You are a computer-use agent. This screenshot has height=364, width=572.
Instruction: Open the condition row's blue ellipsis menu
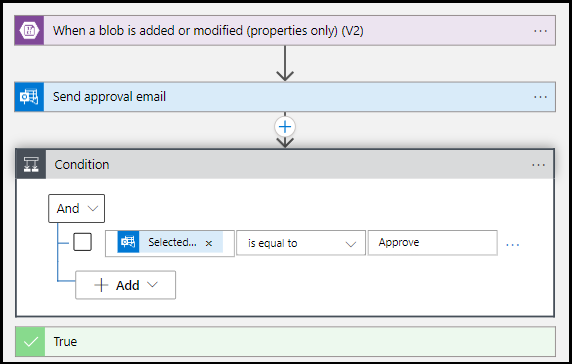point(513,245)
